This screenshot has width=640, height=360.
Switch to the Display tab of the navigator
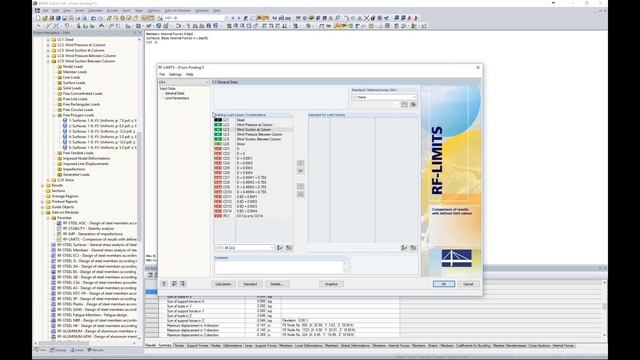58,350
